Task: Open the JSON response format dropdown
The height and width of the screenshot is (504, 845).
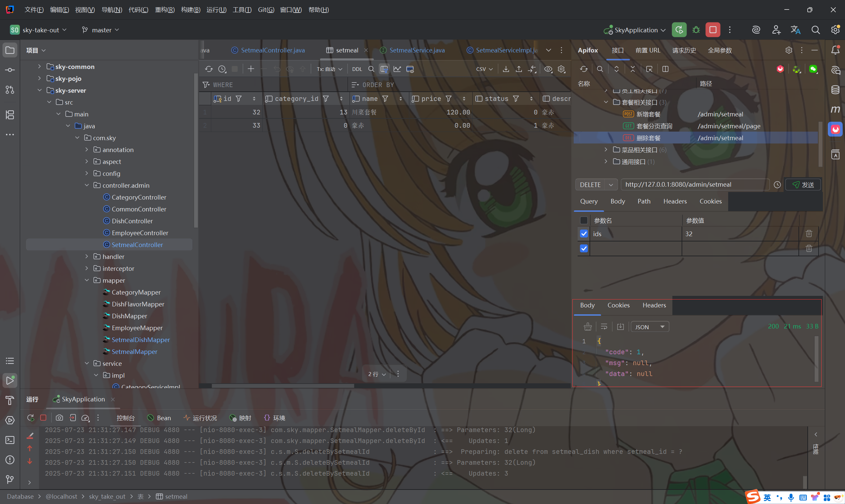Action: pos(649,327)
